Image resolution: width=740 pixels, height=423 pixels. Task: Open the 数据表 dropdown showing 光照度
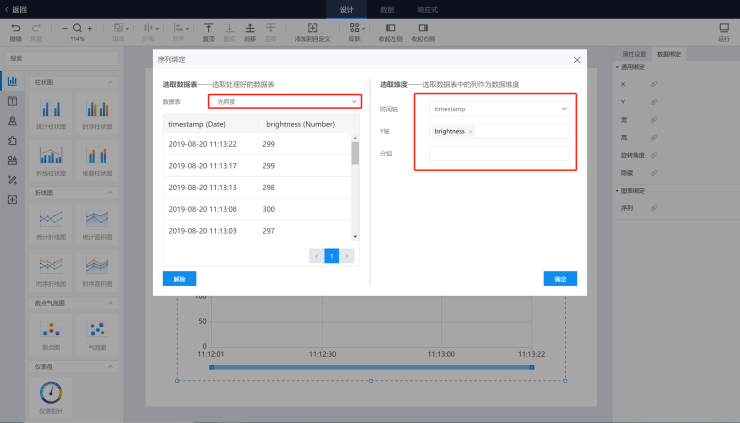click(x=285, y=102)
